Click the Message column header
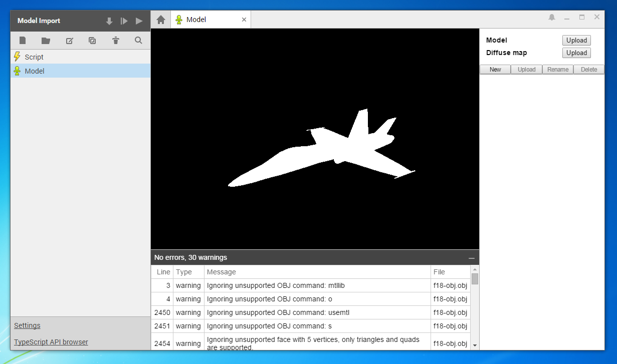The width and height of the screenshot is (617, 364). (x=317, y=272)
